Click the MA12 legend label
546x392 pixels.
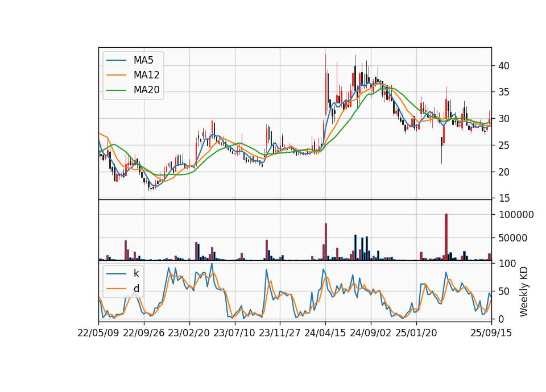click(146, 75)
